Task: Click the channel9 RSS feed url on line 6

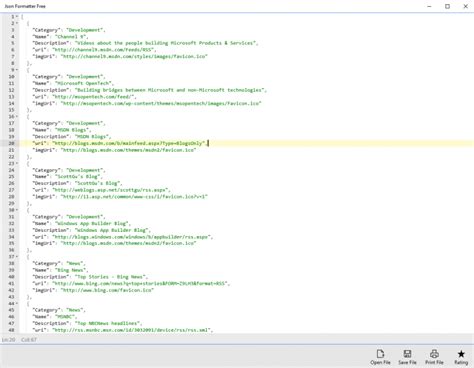Action: click(x=103, y=50)
